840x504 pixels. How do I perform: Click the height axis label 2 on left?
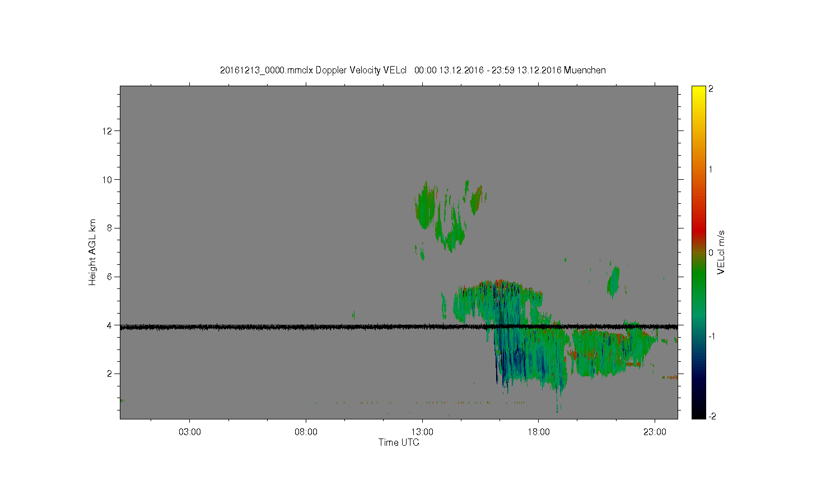pos(110,374)
